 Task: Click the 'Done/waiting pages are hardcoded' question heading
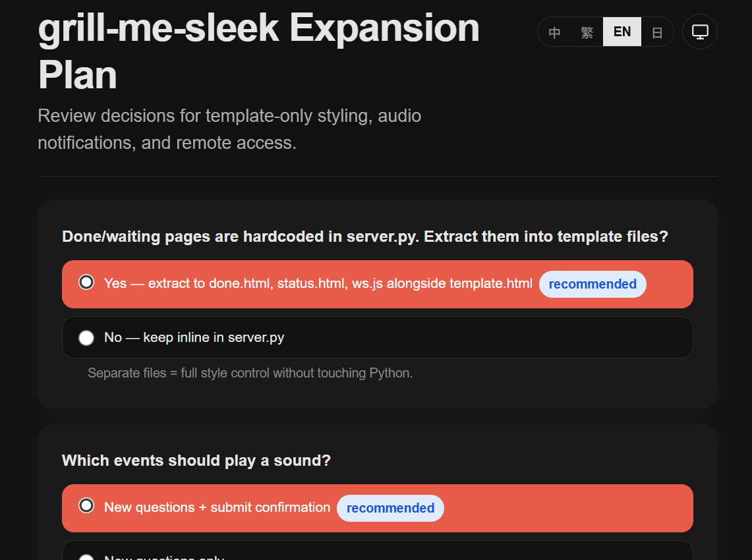point(365,237)
